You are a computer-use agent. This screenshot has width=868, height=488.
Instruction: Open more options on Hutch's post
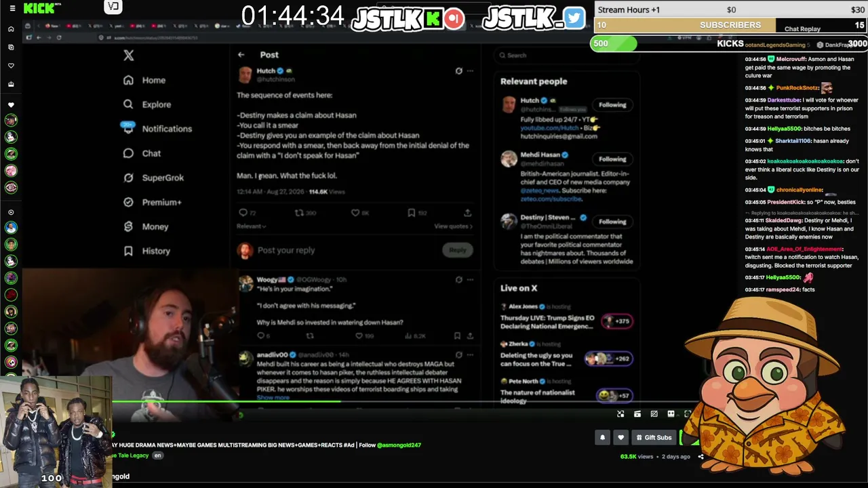click(x=470, y=70)
